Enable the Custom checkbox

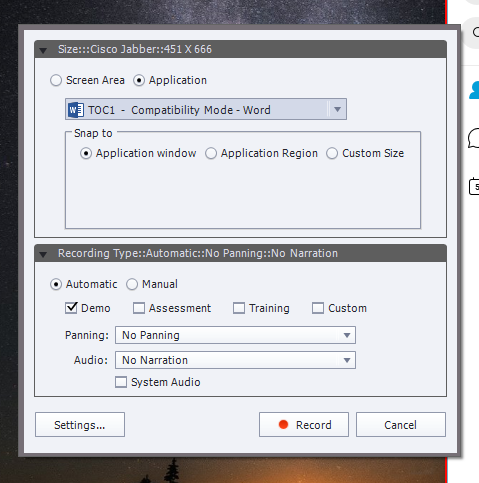[x=318, y=308]
